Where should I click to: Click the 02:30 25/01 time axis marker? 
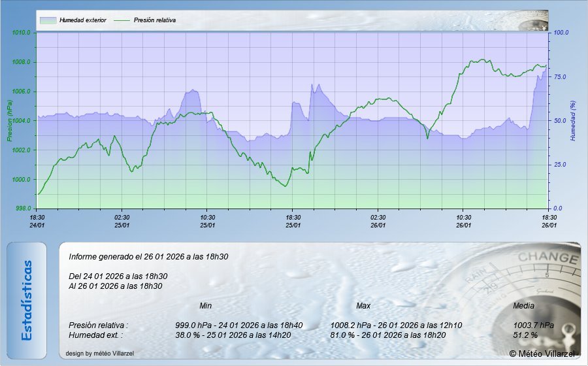click(x=122, y=221)
